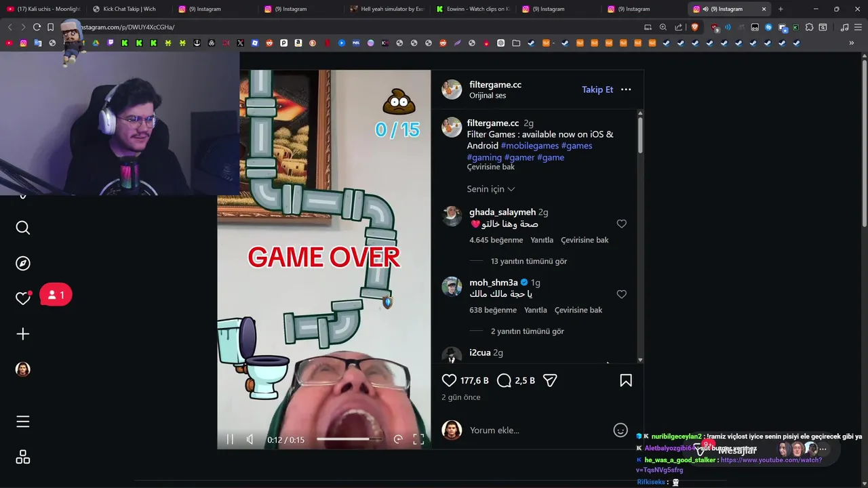
Task: Switch to Eowinn Watch clips tab
Action: tap(473, 9)
